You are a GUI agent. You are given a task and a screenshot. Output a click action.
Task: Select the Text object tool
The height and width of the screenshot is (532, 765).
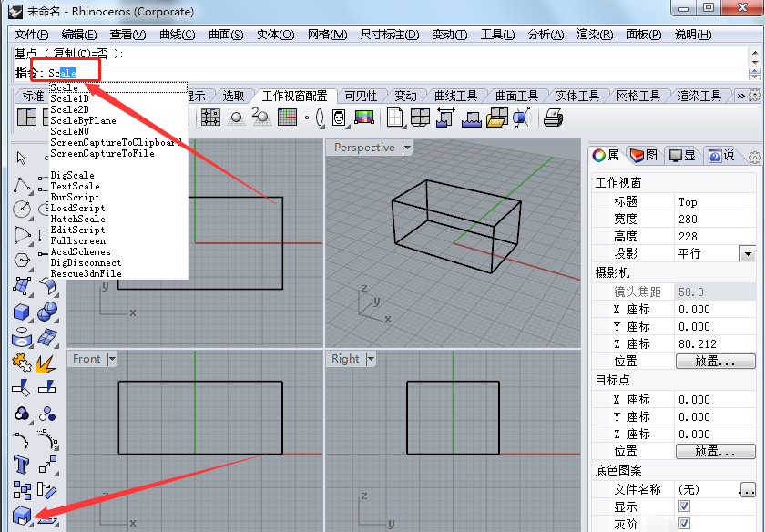click(x=22, y=465)
